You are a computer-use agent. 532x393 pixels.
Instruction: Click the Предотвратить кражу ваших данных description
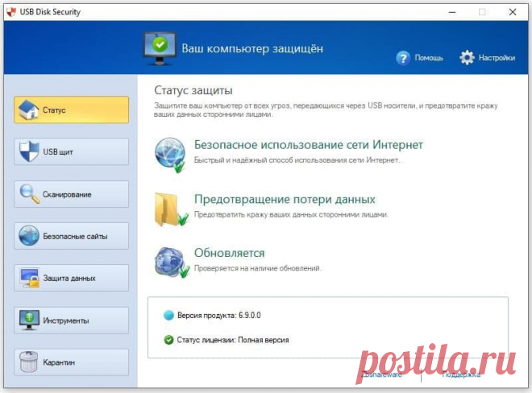292,215
